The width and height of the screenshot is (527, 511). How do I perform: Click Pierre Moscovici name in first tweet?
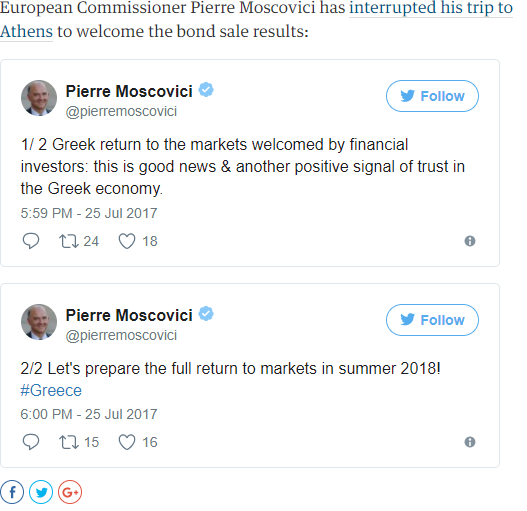pos(129,91)
